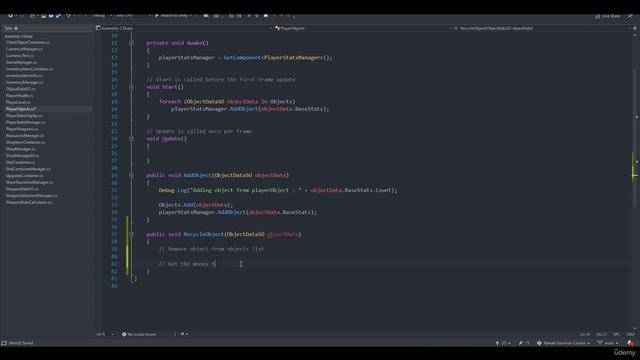Click the No issues found indicator
Screen dimensions: 640x360
click(x=139, y=334)
